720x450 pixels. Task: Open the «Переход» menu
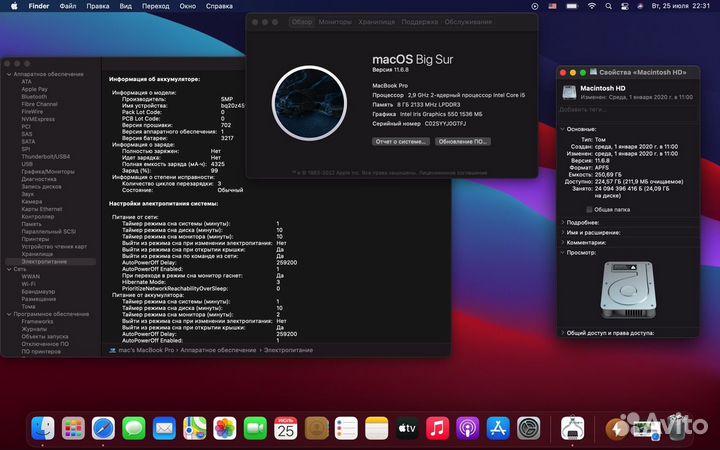[156, 6]
